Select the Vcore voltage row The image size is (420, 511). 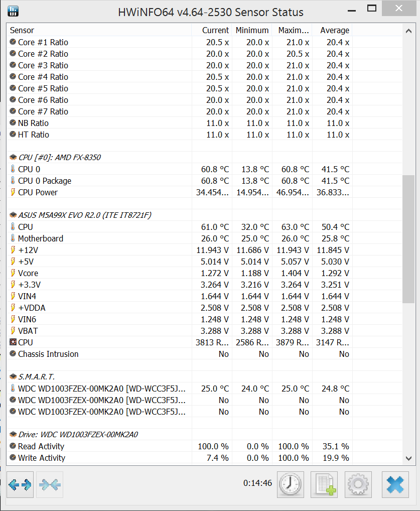(x=28, y=273)
